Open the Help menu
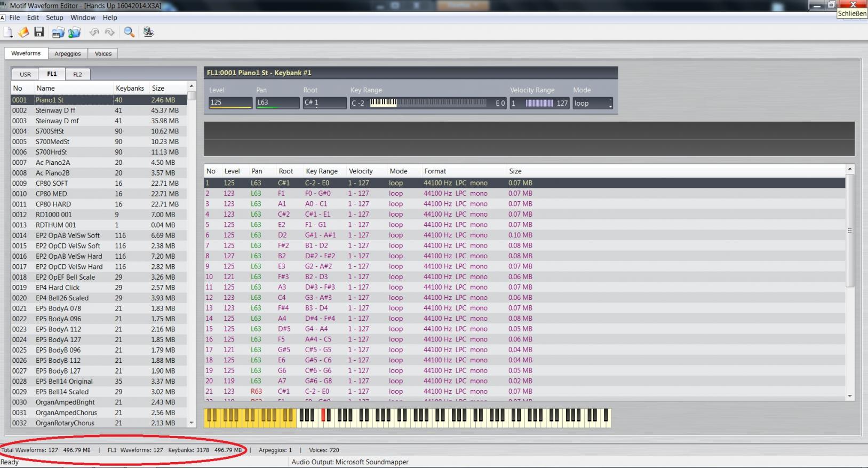The height and width of the screenshot is (468, 868). coord(110,18)
